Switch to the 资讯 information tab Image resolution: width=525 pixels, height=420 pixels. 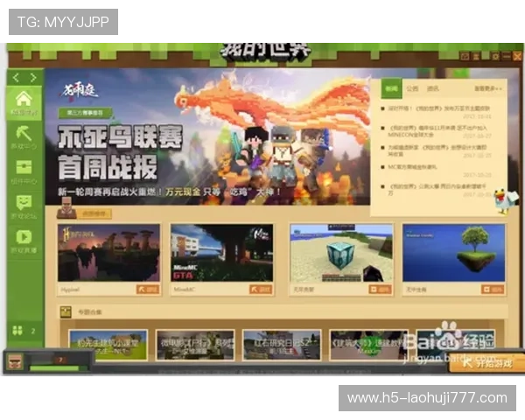point(433,88)
